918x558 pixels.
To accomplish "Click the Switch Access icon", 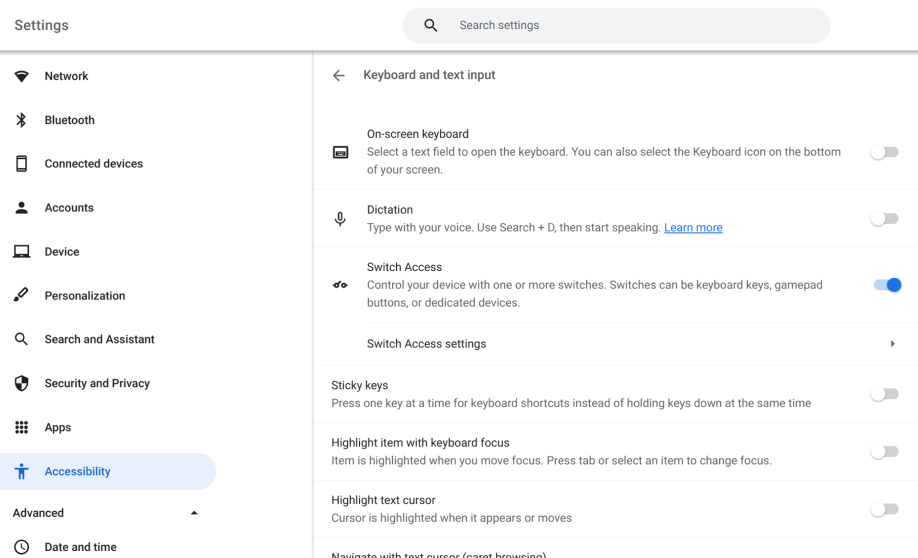I will coord(340,285).
